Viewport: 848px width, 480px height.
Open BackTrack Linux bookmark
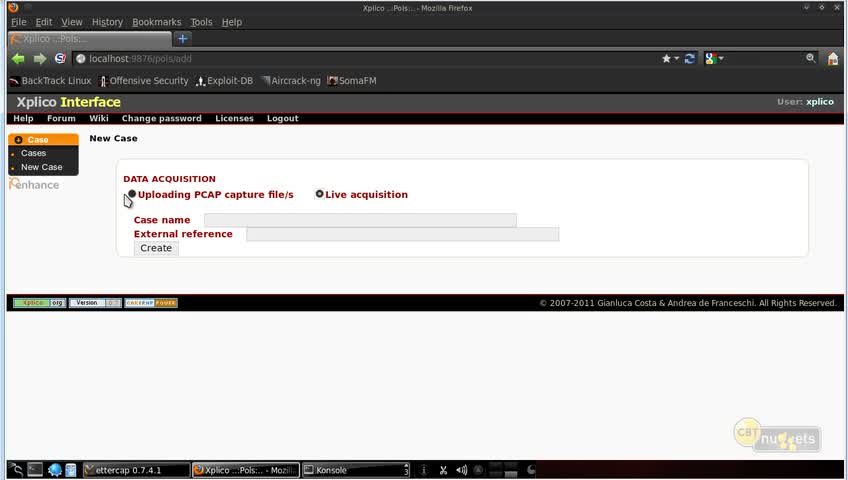pyautogui.click(x=51, y=81)
